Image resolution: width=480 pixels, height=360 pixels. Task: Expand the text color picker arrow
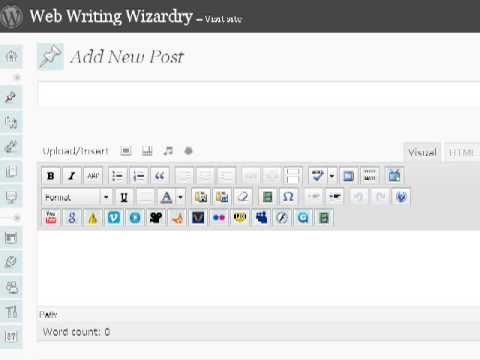point(180,197)
